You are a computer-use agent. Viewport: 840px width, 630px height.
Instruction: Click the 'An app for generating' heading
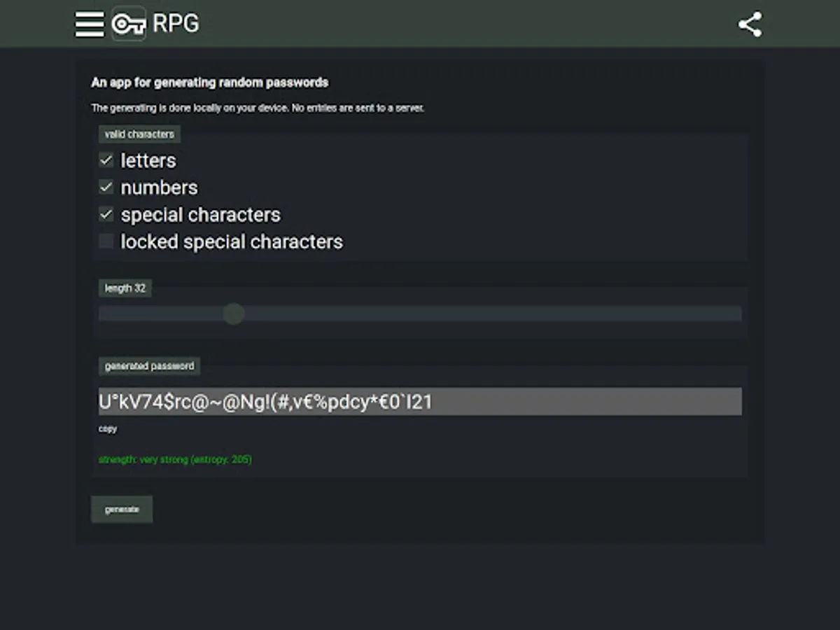coord(210,83)
